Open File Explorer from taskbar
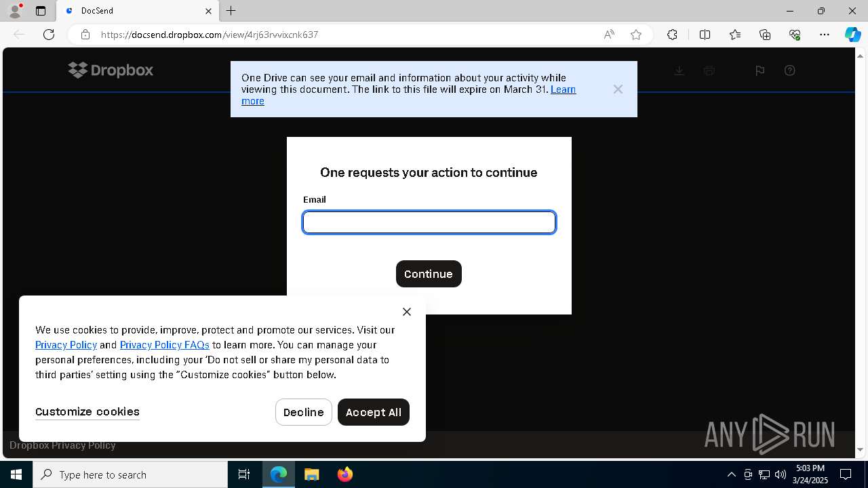 click(311, 474)
